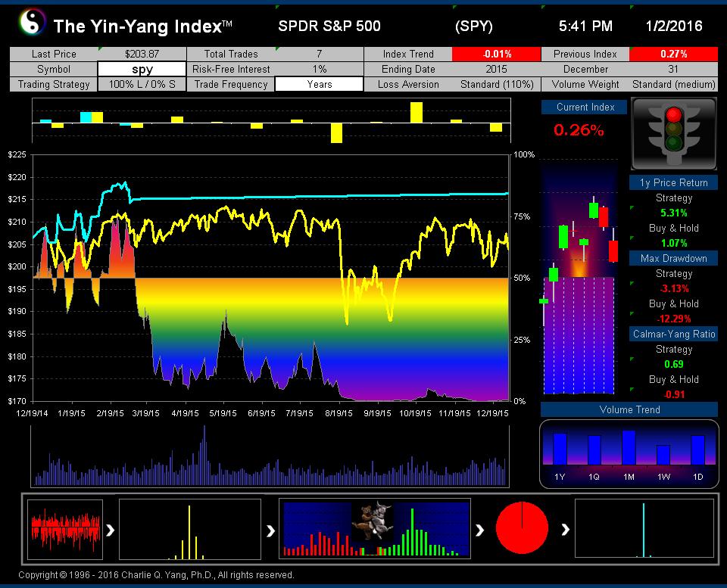Click the Strategy return 5.31% value
The height and width of the screenshot is (588, 727).
(674, 213)
